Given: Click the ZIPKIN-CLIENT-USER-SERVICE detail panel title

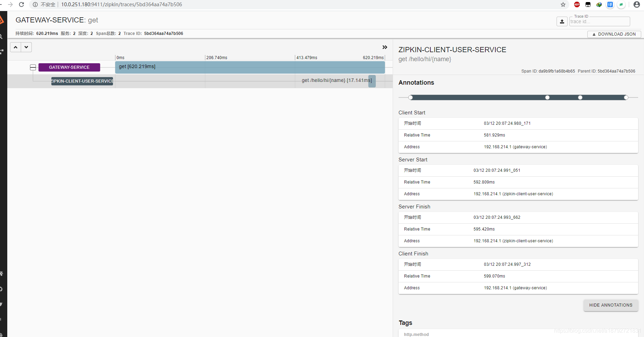Looking at the screenshot, I should click(x=452, y=50).
